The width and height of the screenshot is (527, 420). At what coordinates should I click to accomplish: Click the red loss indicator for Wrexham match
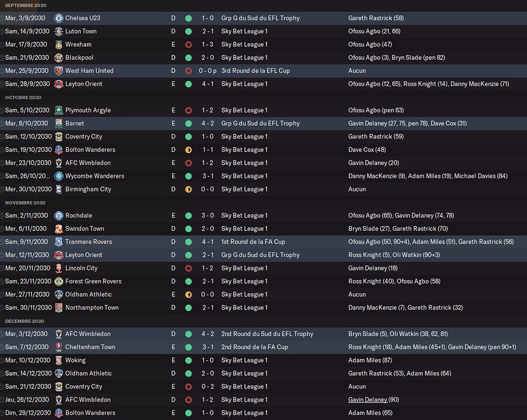coord(189,44)
